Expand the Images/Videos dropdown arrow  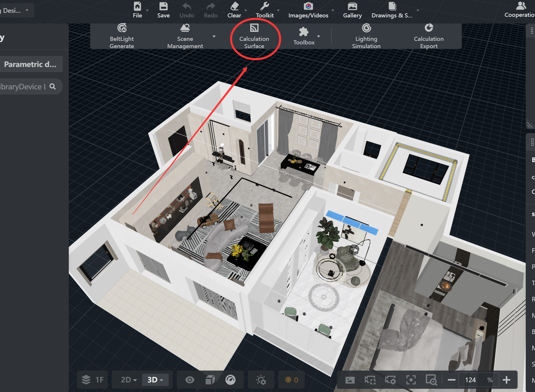point(333,10)
